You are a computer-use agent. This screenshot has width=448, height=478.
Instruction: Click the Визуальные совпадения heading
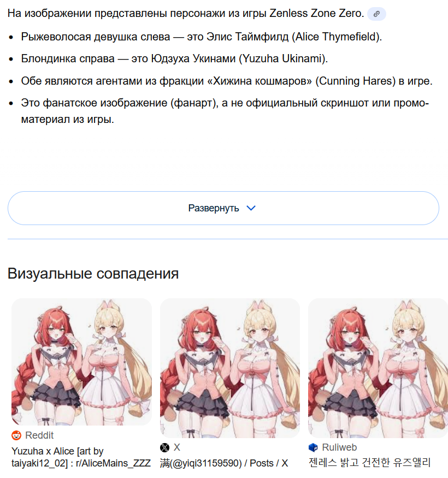click(93, 274)
